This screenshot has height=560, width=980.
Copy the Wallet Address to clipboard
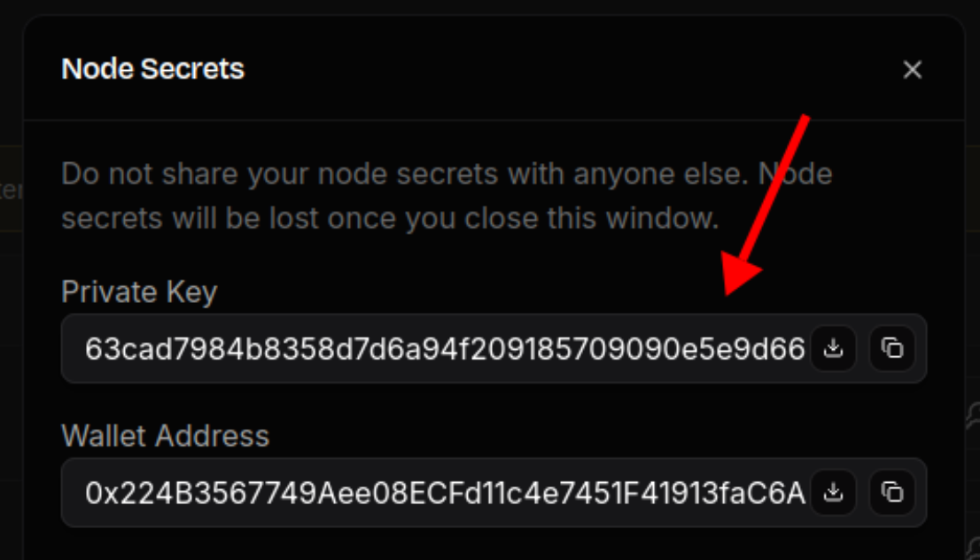tap(892, 492)
